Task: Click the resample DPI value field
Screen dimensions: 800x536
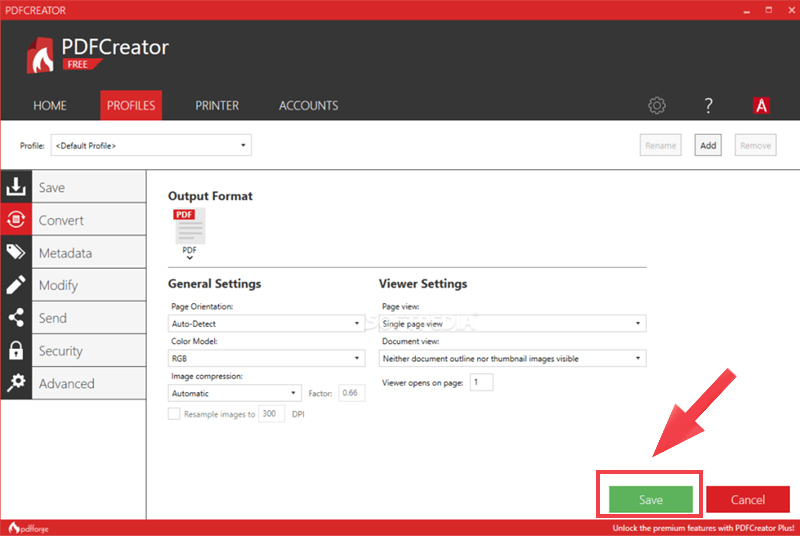Action: point(271,414)
